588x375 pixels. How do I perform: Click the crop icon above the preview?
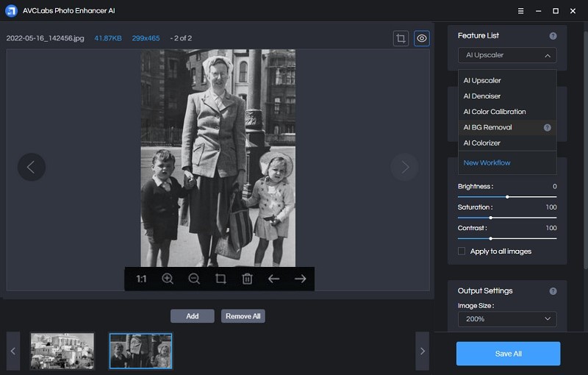tap(401, 38)
